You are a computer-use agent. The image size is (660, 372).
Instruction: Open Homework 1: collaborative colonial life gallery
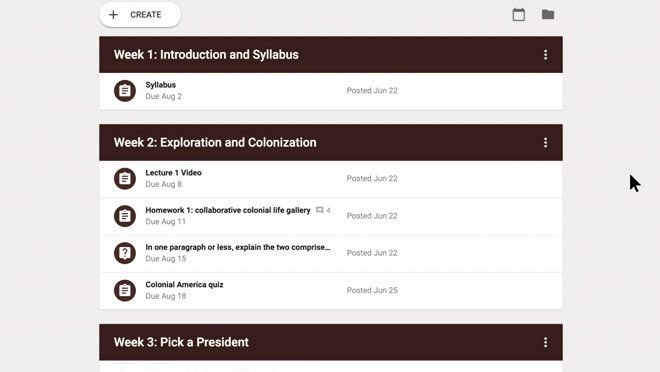click(228, 210)
